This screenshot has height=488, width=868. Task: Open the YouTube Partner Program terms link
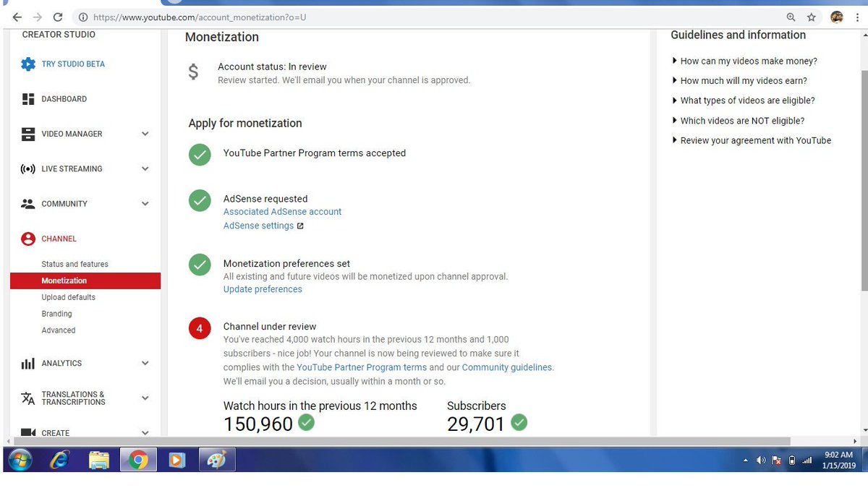(362, 367)
